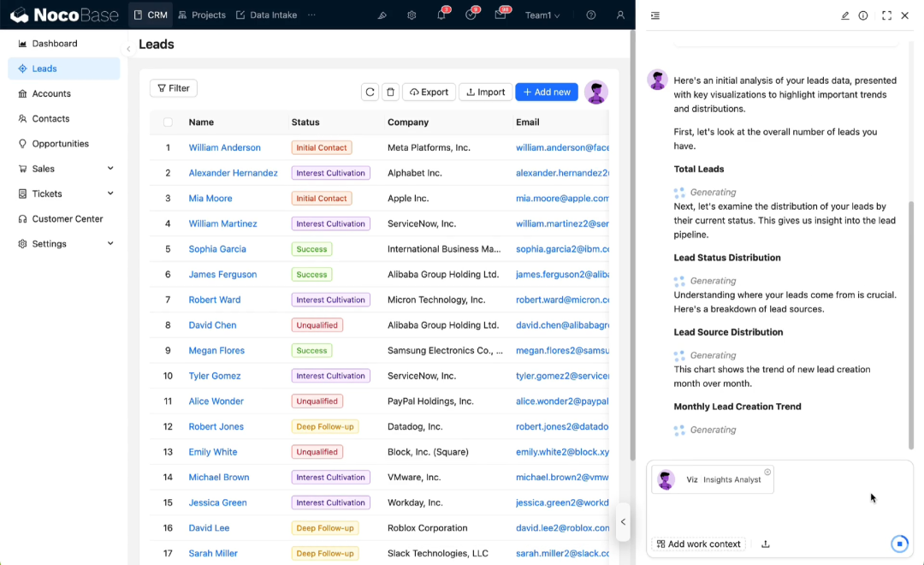Screen dimensions: 924x565
Task: Open Opportunities in the sidebar
Action: click(x=60, y=144)
